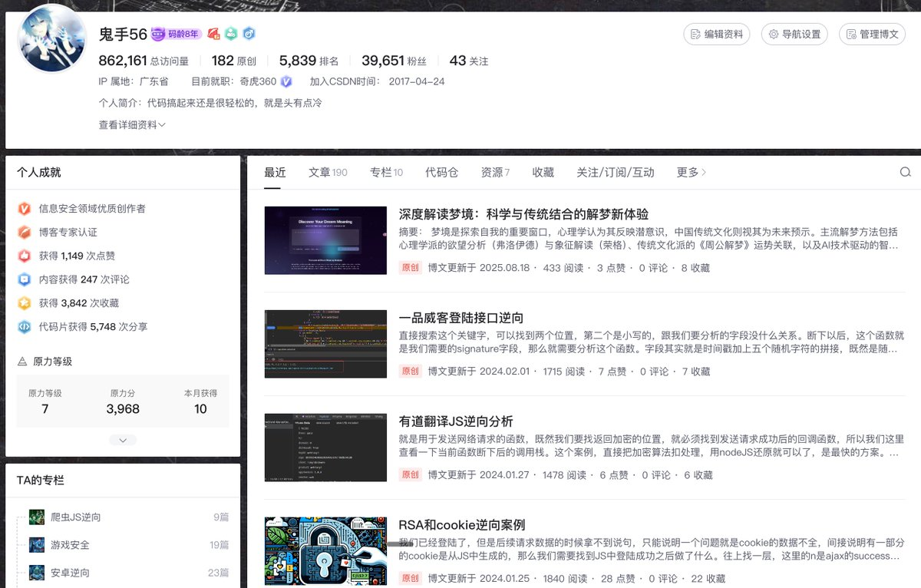Click the 862,161 总访问量 stat
The height and width of the screenshot is (588, 921).
coord(144,61)
